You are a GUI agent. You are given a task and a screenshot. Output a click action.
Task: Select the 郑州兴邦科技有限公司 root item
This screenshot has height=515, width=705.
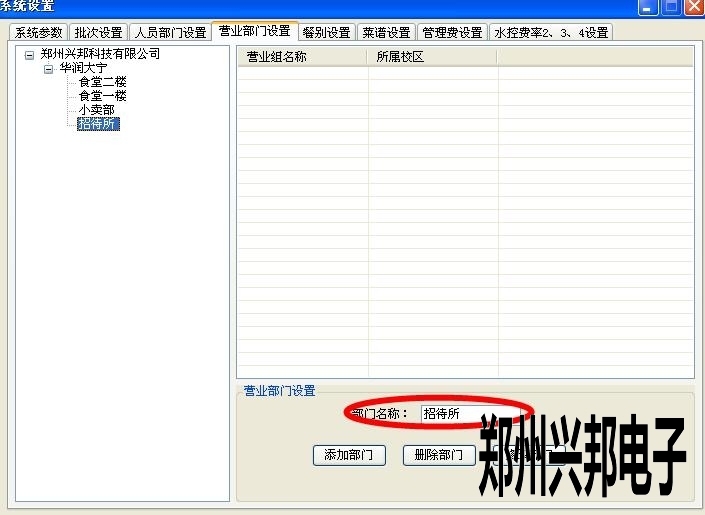tap(100, 54)
